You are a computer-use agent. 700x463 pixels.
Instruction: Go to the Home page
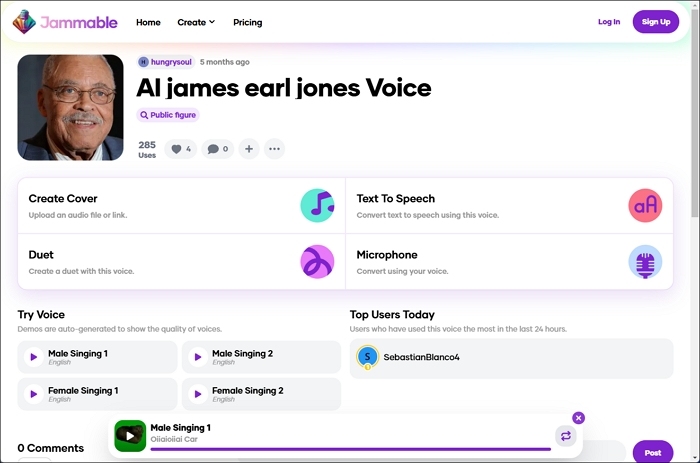[148, 22]
